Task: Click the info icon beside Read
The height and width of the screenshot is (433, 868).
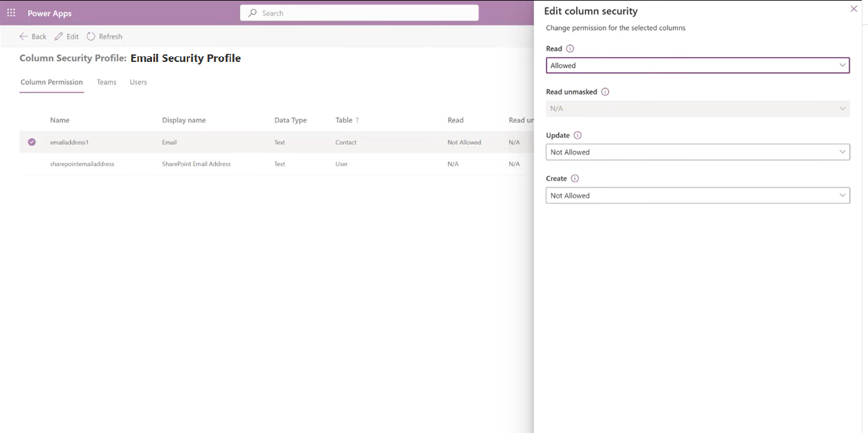Action: coord(570,48)
